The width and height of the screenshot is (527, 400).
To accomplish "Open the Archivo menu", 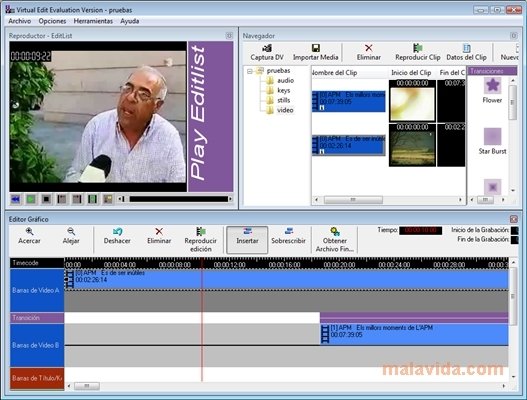I will [x=19, y=21].
